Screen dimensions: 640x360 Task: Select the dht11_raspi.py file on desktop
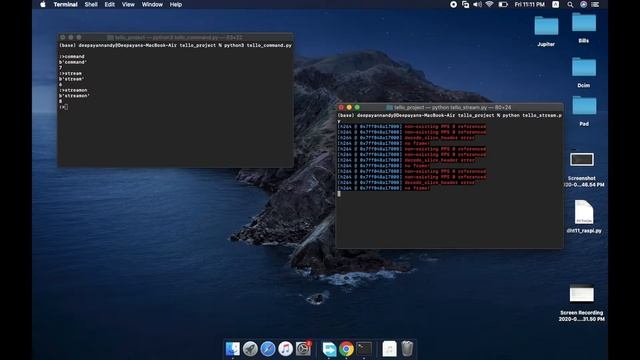pyautogui.click(x=584, y=212)
